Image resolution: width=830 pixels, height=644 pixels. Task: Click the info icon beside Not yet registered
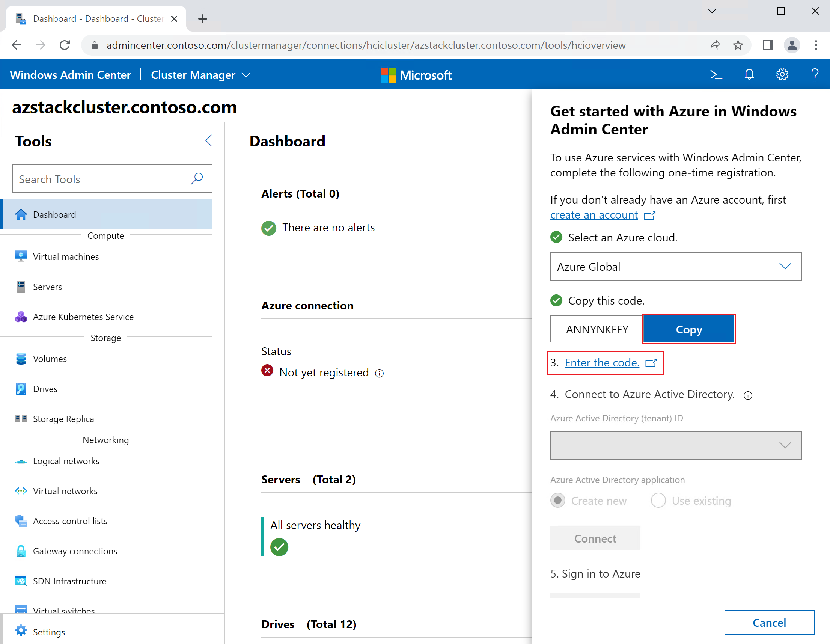(x=379, y=373)
